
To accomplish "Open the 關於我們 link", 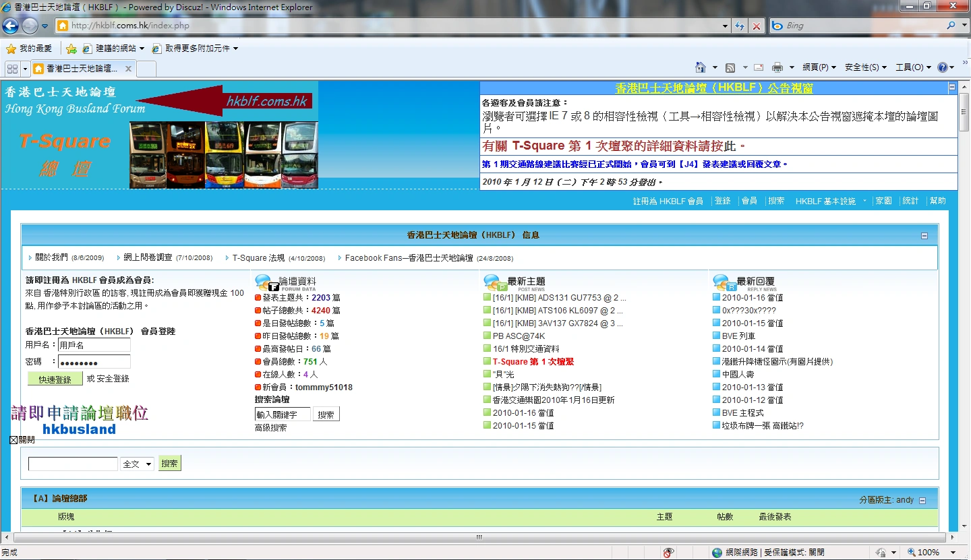I will [x=51, y=257].
